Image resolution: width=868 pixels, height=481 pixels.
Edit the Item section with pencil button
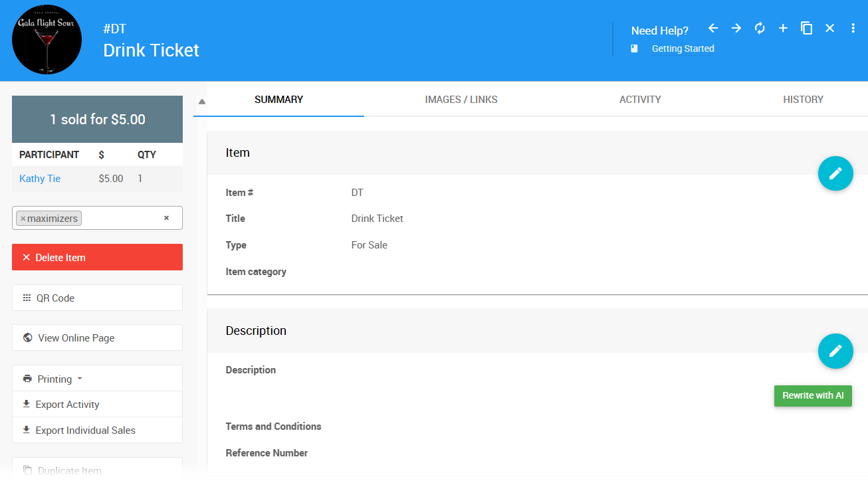tap(835, 173)
